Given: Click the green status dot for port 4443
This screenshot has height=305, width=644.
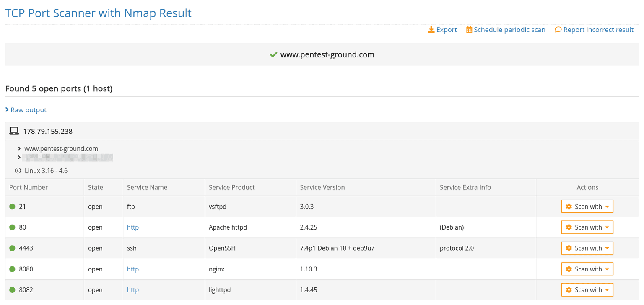Looking at the screenshot, I should coord(11,248).
